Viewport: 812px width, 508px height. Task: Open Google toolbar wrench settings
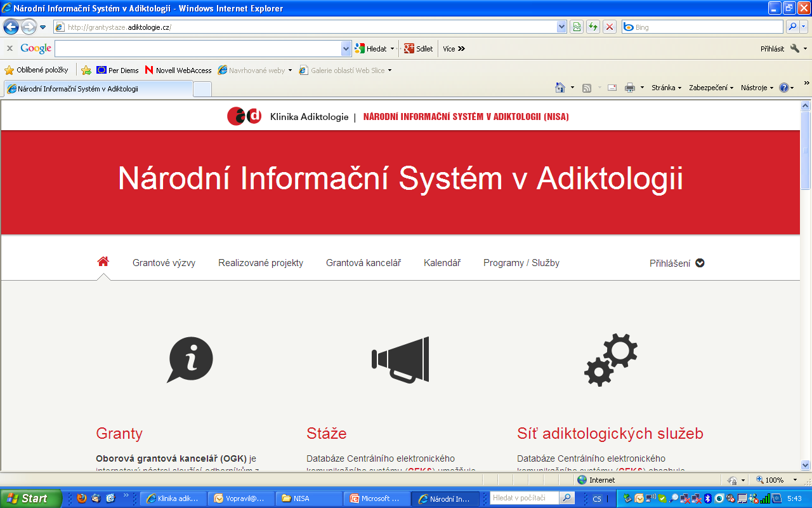pyautogui.click(x=795, y=48)
